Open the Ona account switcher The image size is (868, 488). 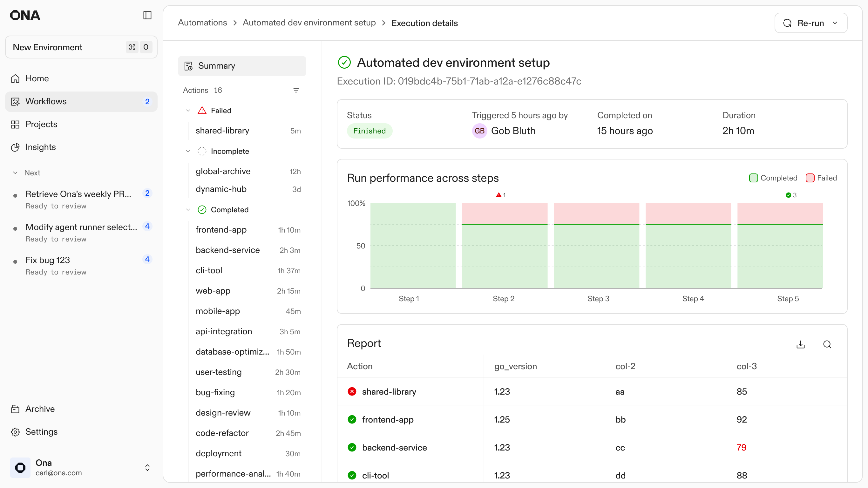pyautogui.click(x=147, y=467)
